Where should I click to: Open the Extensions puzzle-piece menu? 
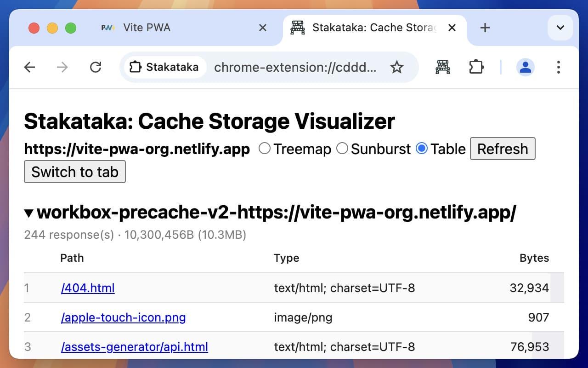[x=476, y=68]
